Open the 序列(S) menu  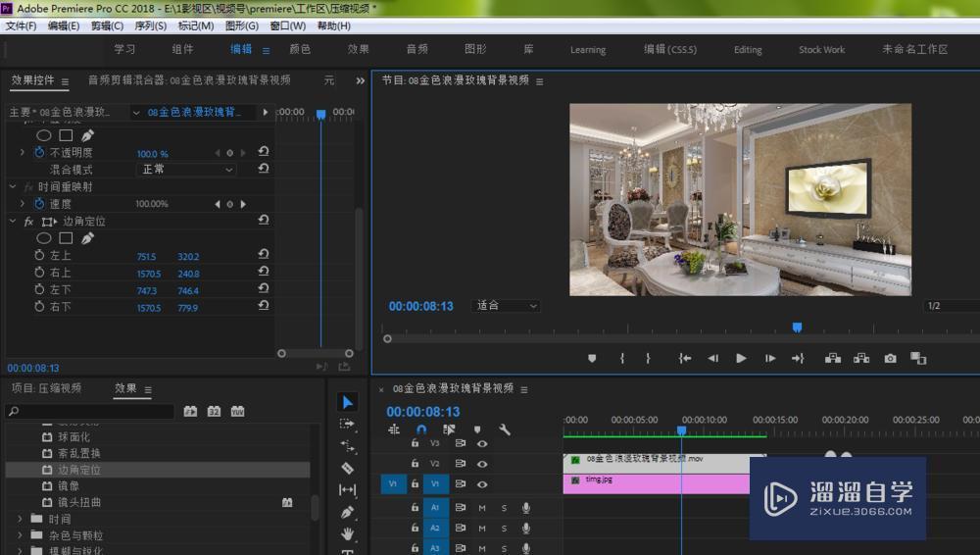[150, 25]
